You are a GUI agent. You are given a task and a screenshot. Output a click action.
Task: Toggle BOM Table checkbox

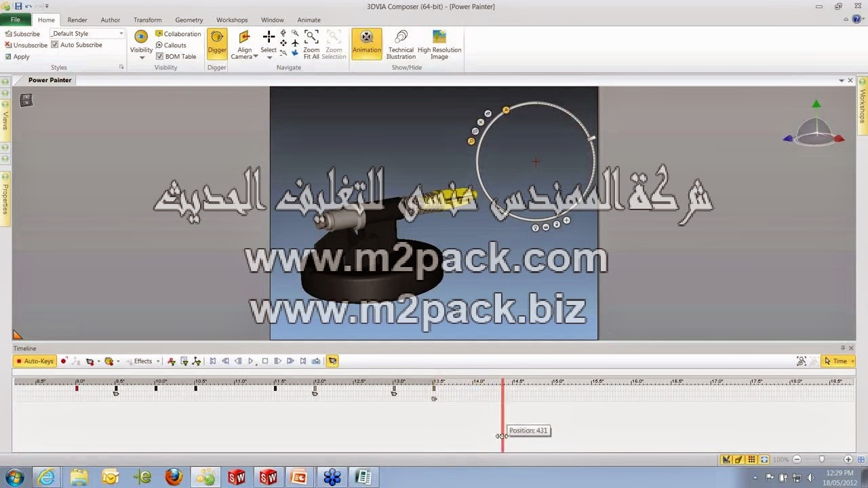pos(159,56)
